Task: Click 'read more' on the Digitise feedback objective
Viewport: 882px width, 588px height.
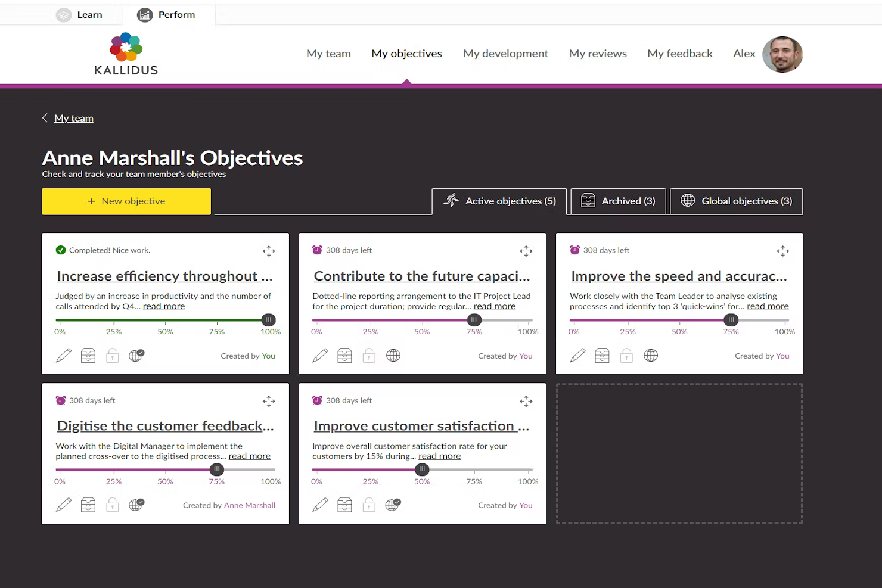Action: 249,455
